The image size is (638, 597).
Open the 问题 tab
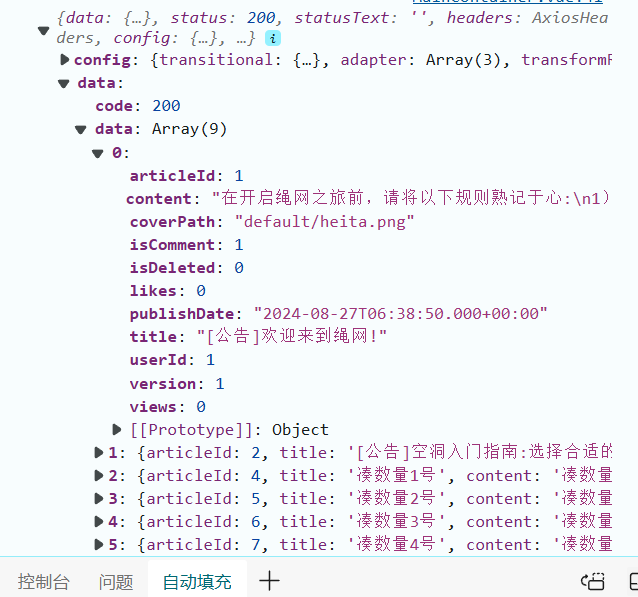(116, 582)
